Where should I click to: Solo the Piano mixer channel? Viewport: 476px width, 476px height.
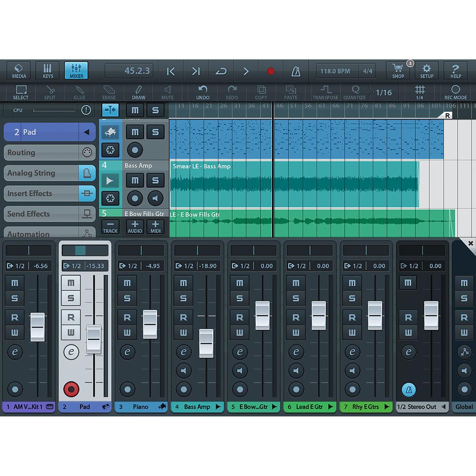click(x=127, y=298)
